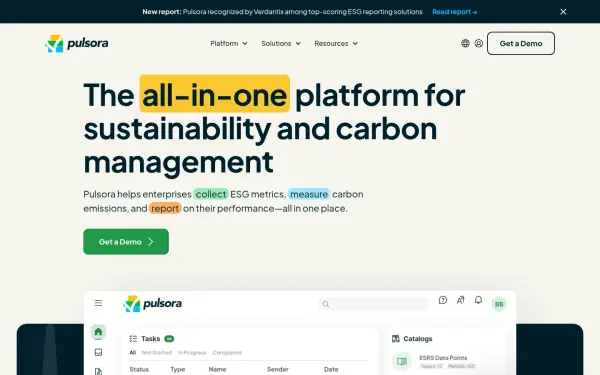Click the outlined Get a Demo header button
This screenshot has width=600, height=375.
(521, 43)
